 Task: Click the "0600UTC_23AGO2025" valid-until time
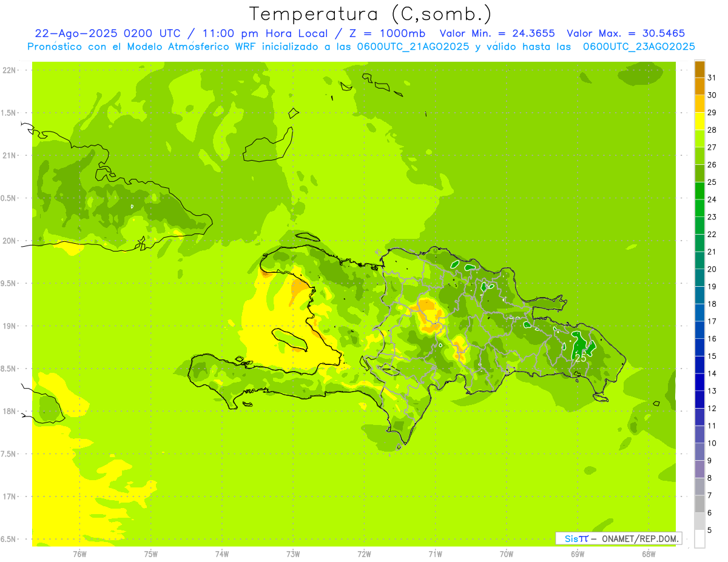(639, 47)
